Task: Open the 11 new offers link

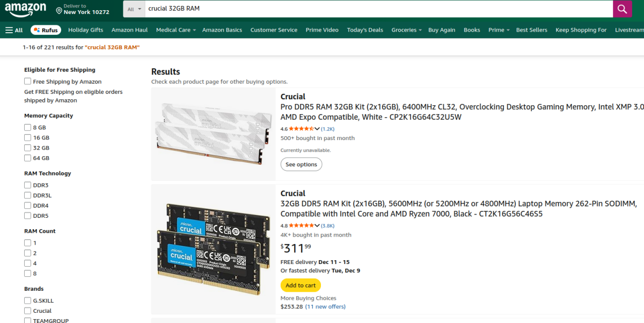Action: point(325,307)
